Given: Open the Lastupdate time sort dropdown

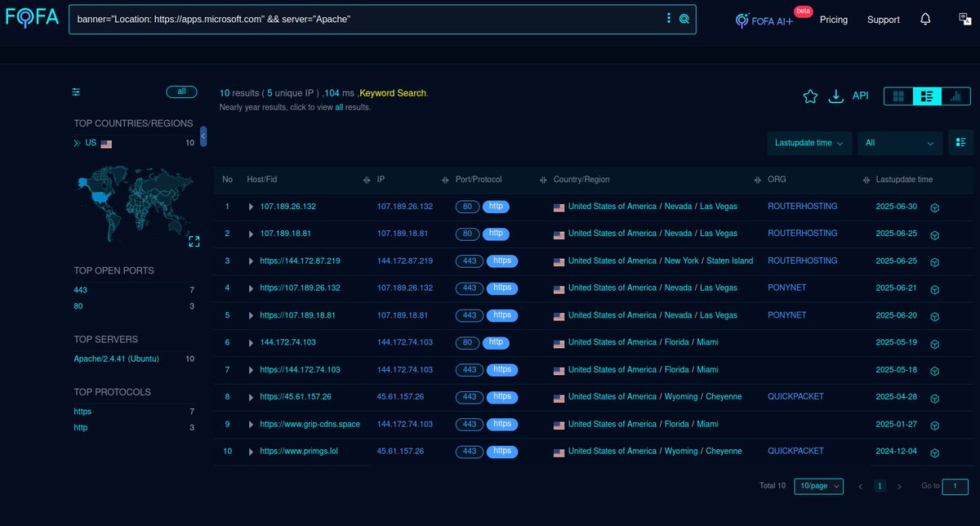Looking at the screenshot, I should 808,142.
